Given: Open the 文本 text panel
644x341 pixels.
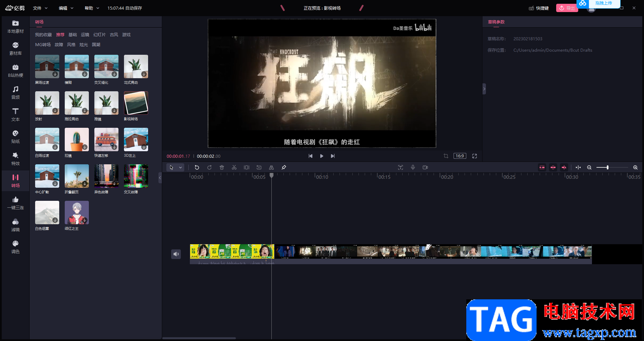Looking at the screenshot, I should tap(15, 115).
